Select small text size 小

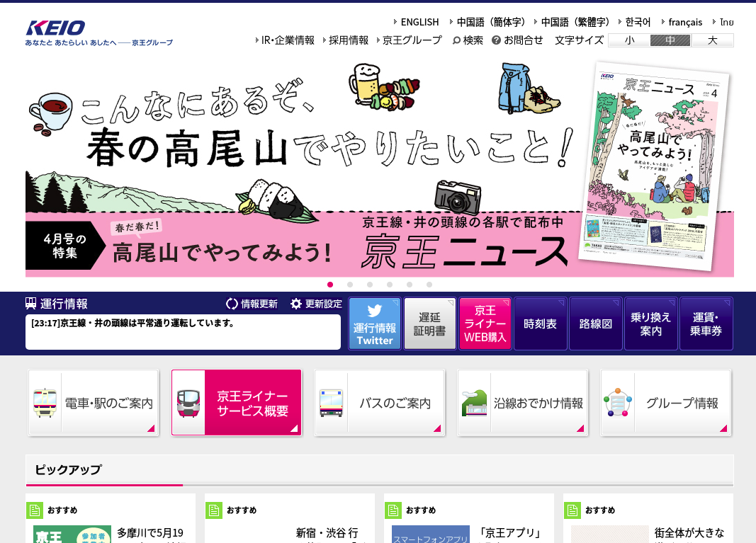(629, 40)
